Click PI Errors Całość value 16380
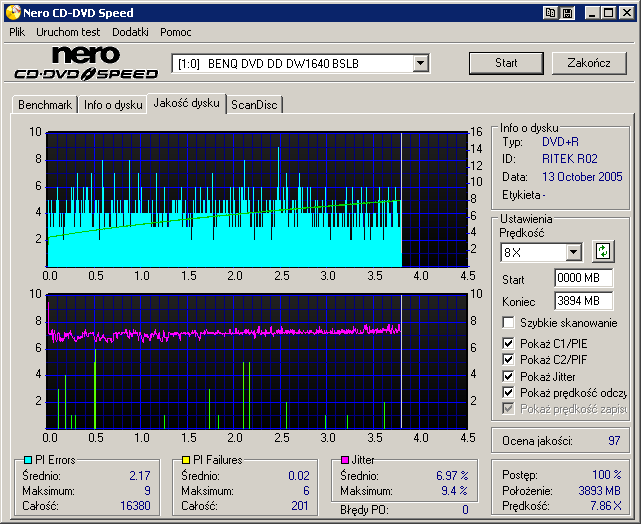641x524 pixels. pyautogui.click(x=135, y=506)
